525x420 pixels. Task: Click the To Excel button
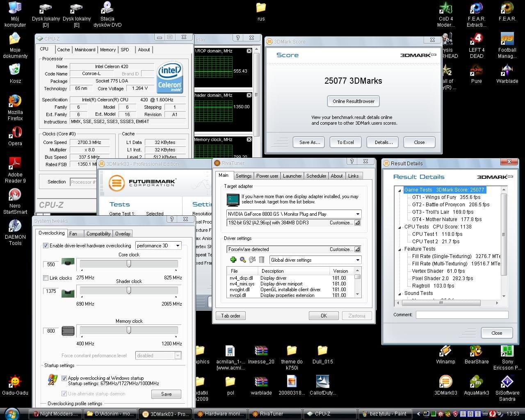coord(345,142)
